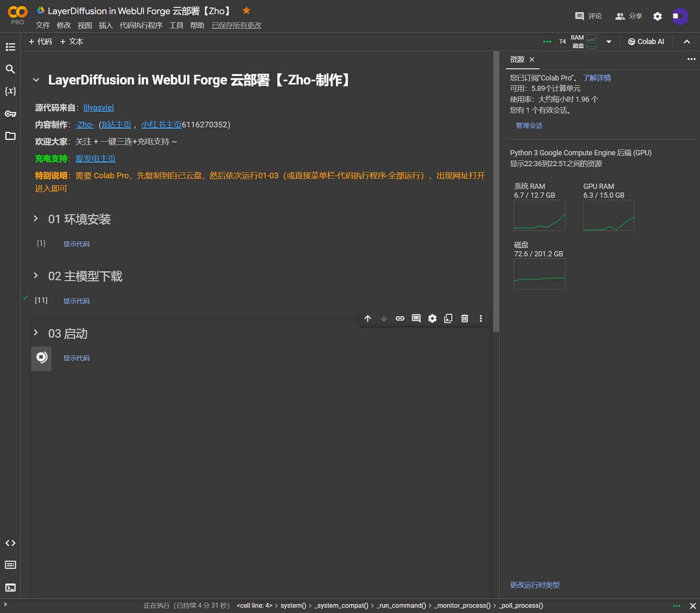
Task: Collapse the LayerDiffusion title section
Action: pos(36,80)
